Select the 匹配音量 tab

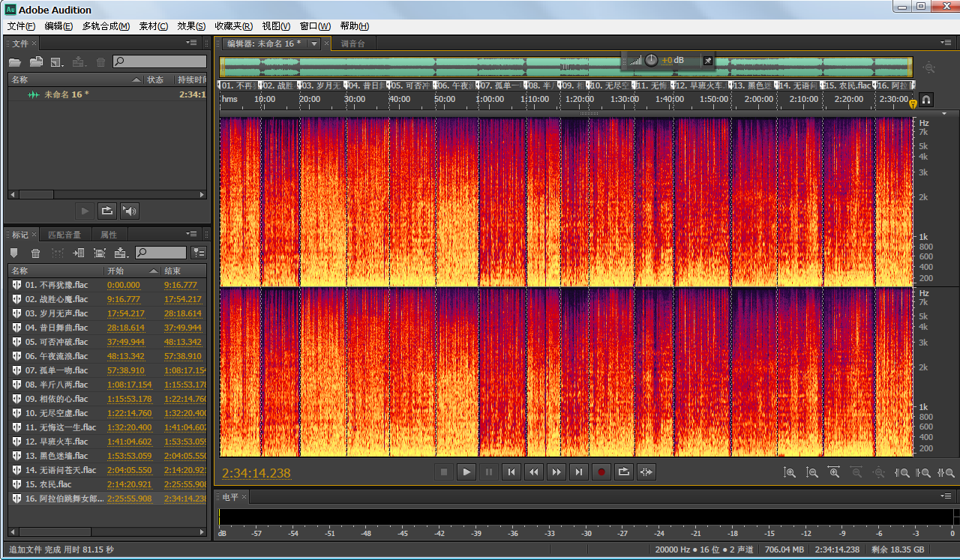point(64,235)
